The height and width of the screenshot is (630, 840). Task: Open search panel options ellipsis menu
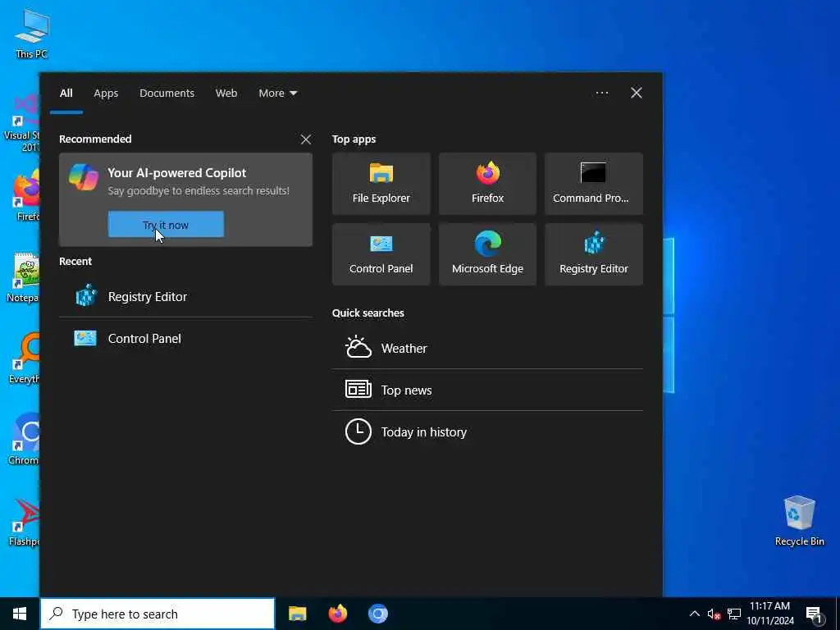pos(602,94)
